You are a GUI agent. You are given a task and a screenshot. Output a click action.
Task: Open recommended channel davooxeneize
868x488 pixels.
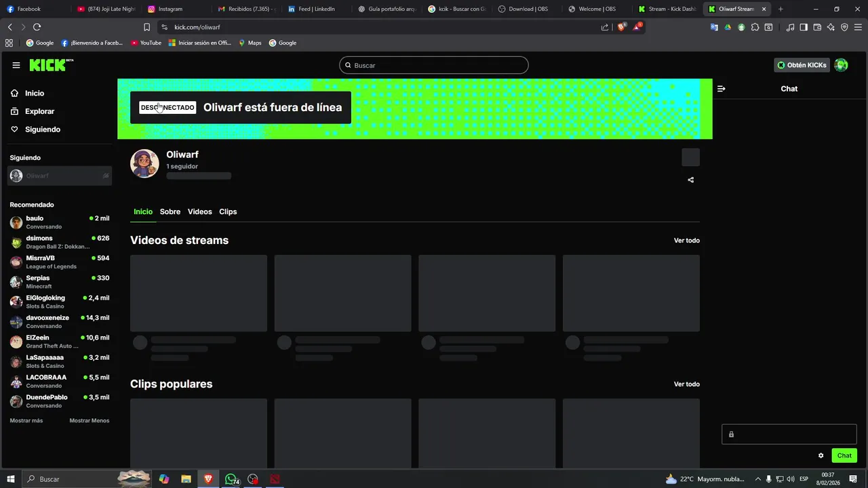click(60, 321)
